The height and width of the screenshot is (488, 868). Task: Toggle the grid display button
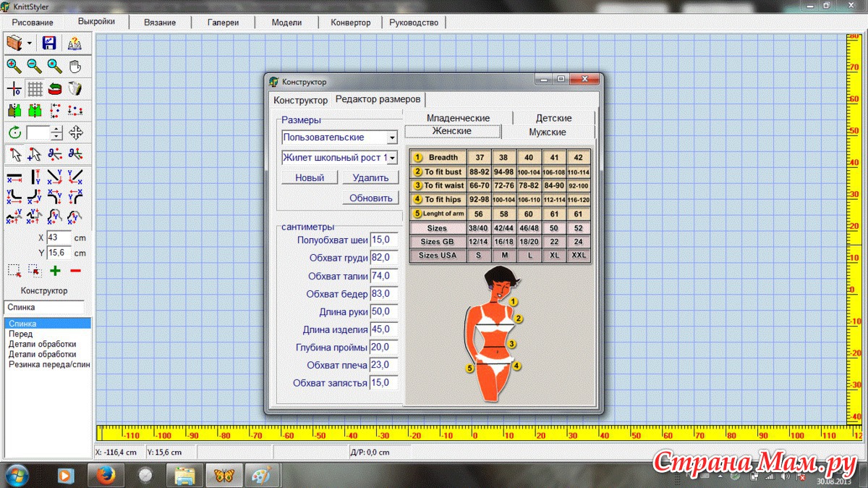(x=35, y=89)
